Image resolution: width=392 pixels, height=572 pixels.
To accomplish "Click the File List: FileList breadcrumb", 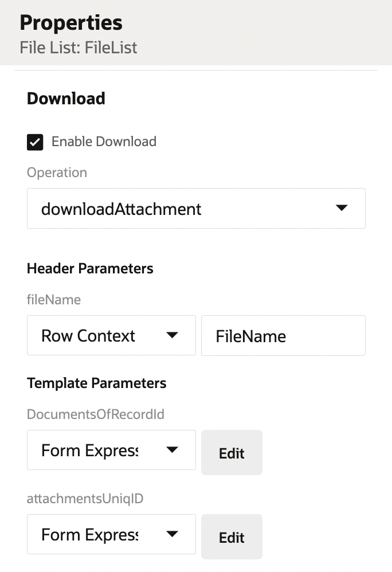I will coord(78,48).
